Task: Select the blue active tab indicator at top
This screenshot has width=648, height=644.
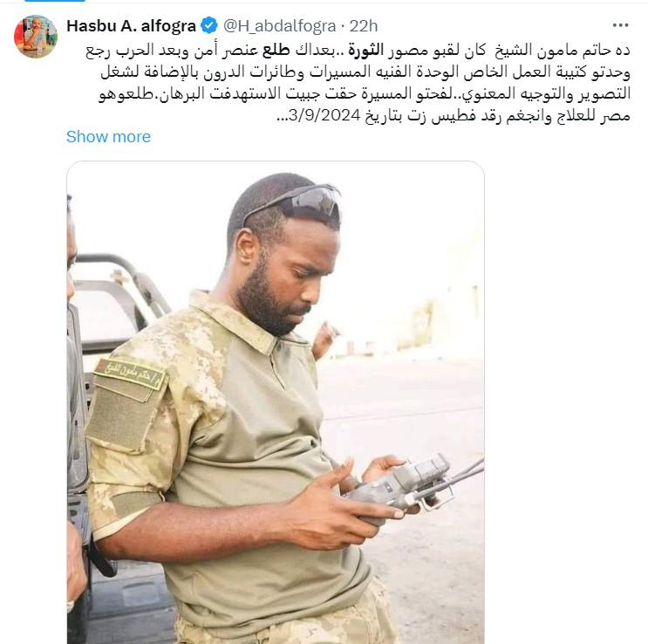Action: (x=55, y=1)
